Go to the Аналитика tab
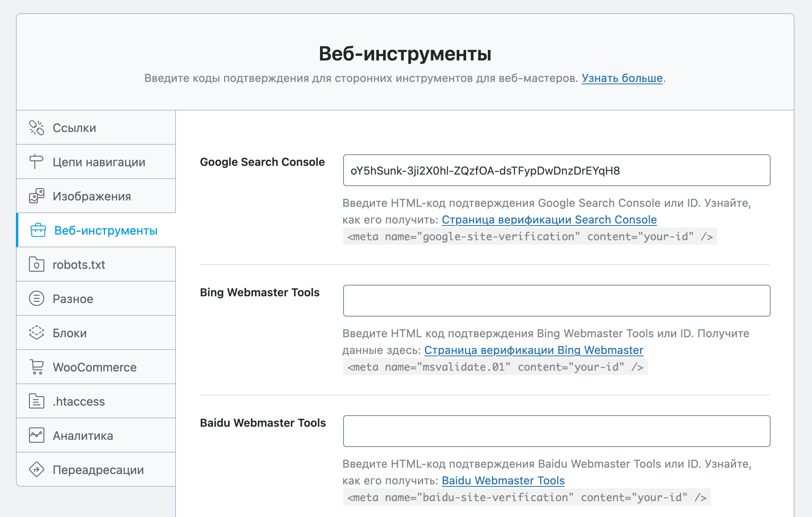 tap(96, 435)
